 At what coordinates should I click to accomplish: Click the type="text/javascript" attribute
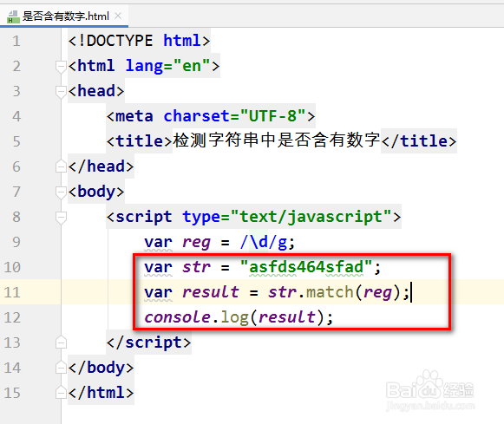point(287,217)
